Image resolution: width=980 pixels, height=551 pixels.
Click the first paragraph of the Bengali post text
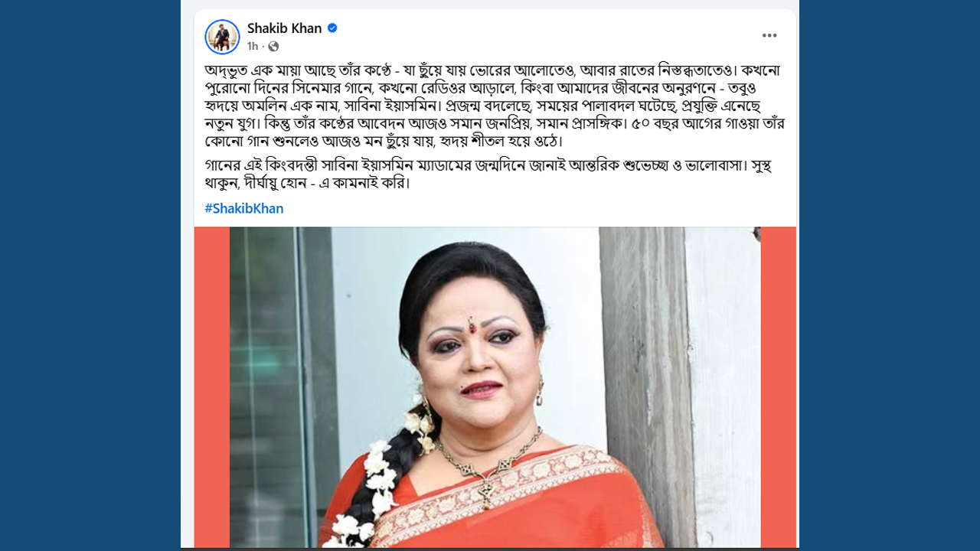(x=495, y=106)
